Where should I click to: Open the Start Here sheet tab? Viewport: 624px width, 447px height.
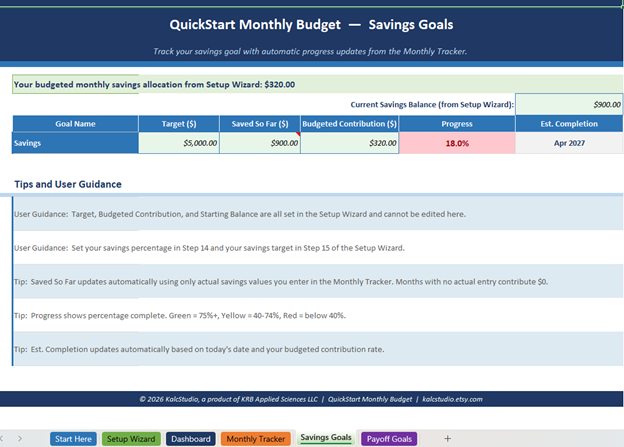pos(72,438)
